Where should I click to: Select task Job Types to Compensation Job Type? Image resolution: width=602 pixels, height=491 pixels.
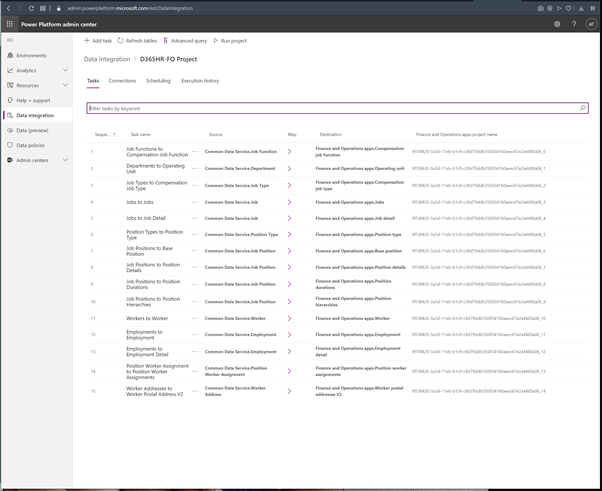coord(157,185)
